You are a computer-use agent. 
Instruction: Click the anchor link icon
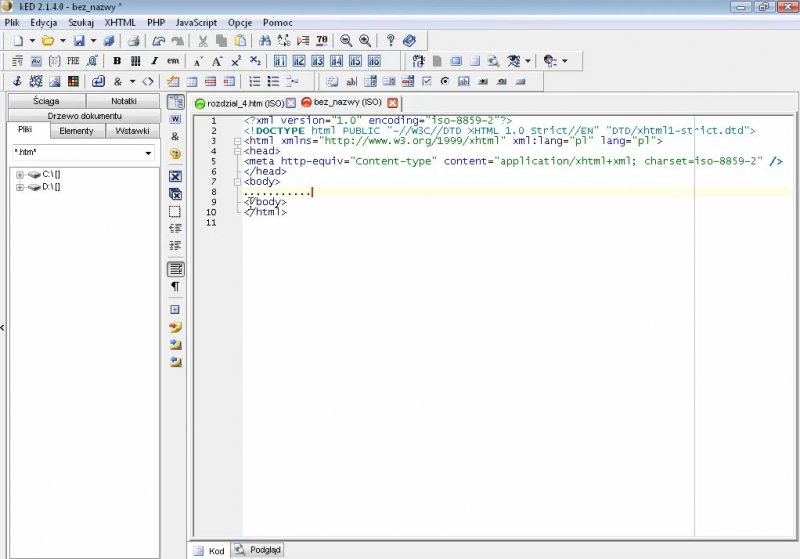coord(17,81)
